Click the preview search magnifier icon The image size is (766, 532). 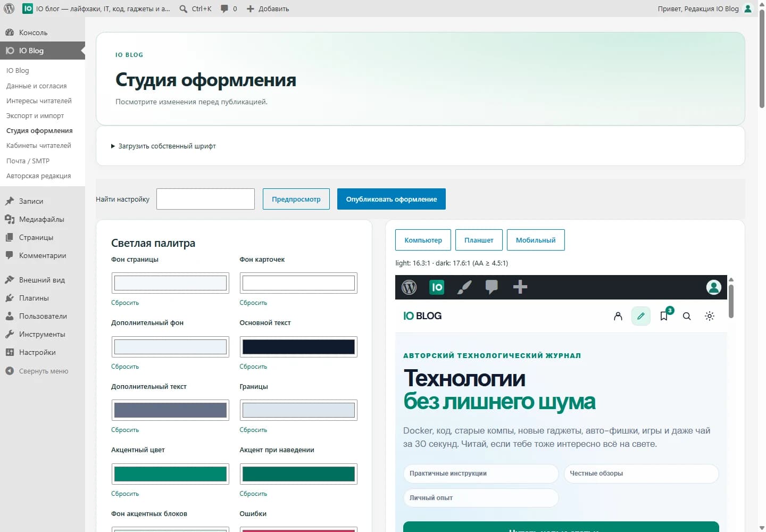click(687, 316)
